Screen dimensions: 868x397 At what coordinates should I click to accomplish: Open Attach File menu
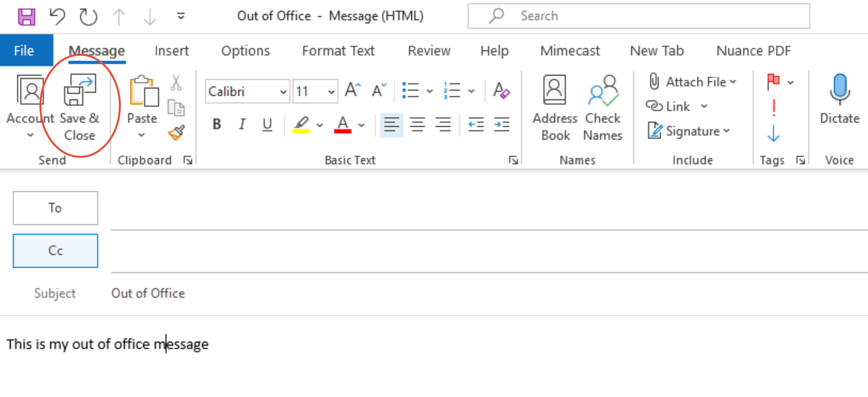(x=692, y=82)
